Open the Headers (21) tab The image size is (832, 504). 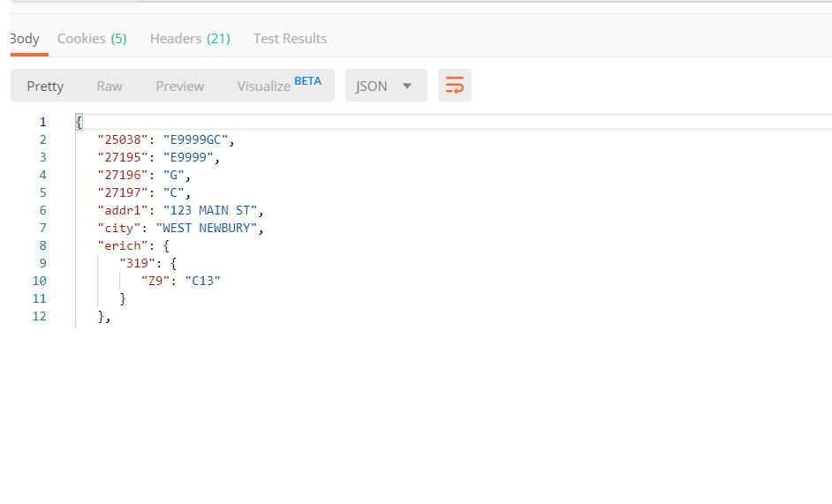pos(190,39)
